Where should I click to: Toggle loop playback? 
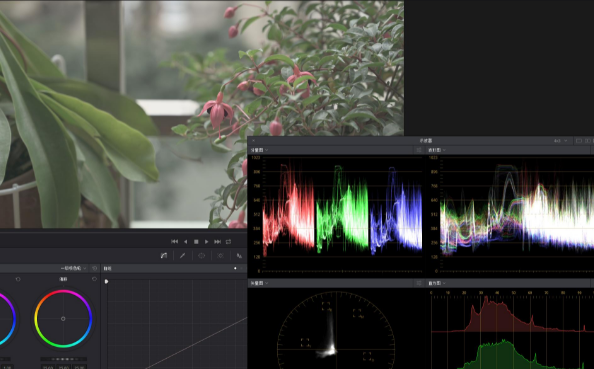click(228, 241)
